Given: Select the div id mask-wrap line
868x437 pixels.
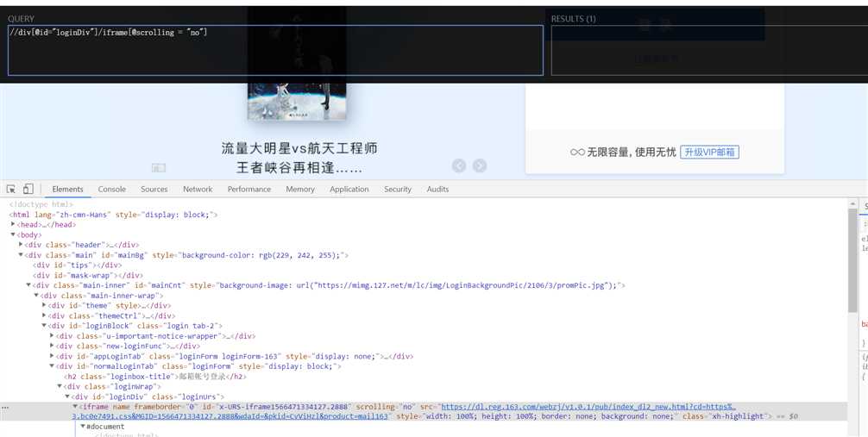Looking at the screenshot, I should pyautogui.click(x=87, y=276).
